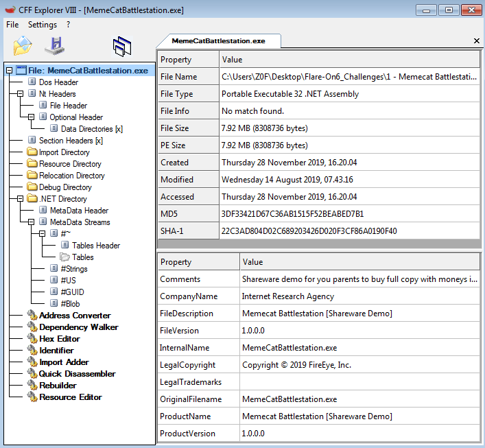Open the Resource Editor tool

tap(70, 397)
